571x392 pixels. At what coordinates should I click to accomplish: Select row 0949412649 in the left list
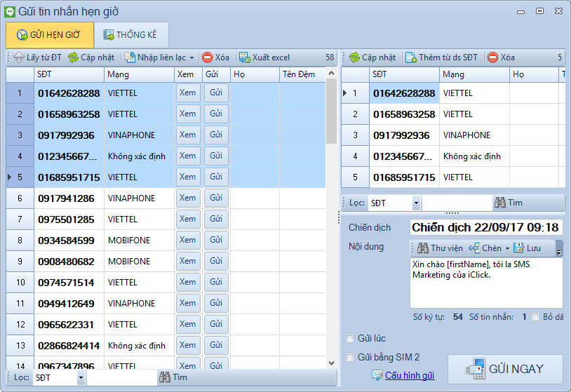pyautogui.click(x=166, y=304)
